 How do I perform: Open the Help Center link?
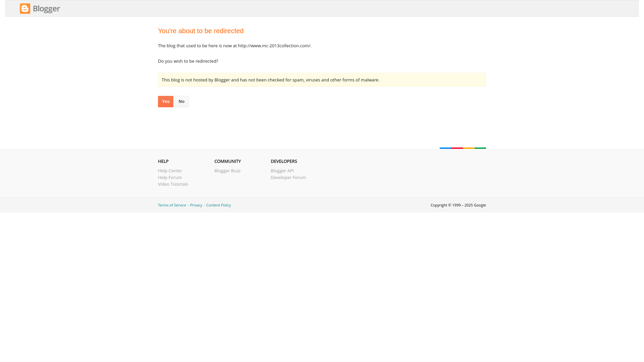coord(170,171)
